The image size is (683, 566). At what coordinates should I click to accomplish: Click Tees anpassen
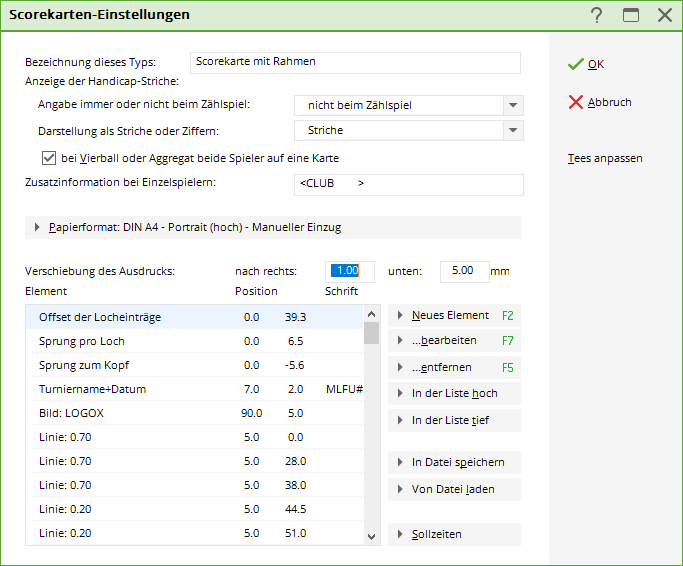point(604,158)
